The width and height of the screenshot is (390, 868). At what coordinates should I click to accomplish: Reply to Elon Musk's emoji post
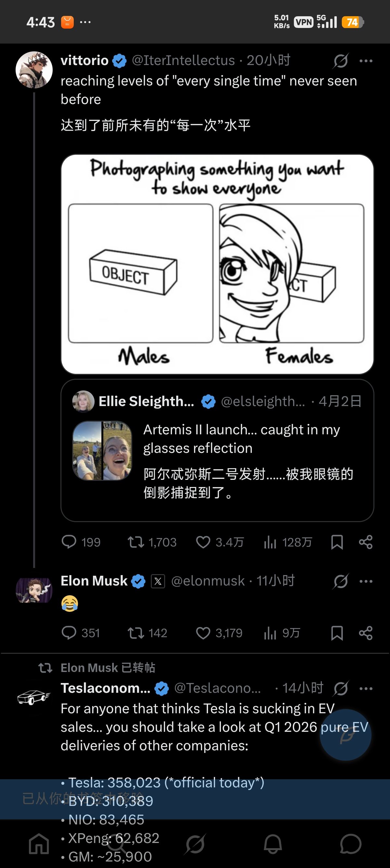click(69, 633)
